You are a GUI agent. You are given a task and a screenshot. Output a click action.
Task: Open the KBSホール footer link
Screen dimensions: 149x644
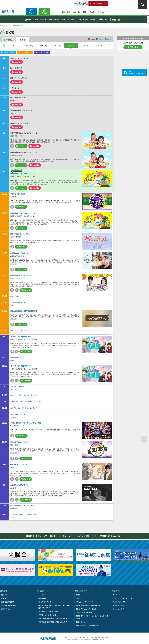pyautogui.click(x=117, y=595)
